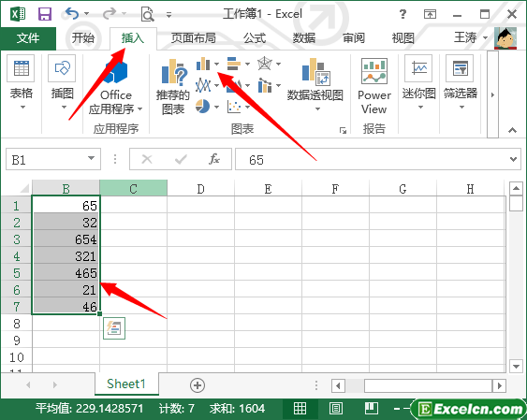Image resolution: width=527 pixels, height=420 pixels.
Task: Select column D header
Action: point(200,188)
